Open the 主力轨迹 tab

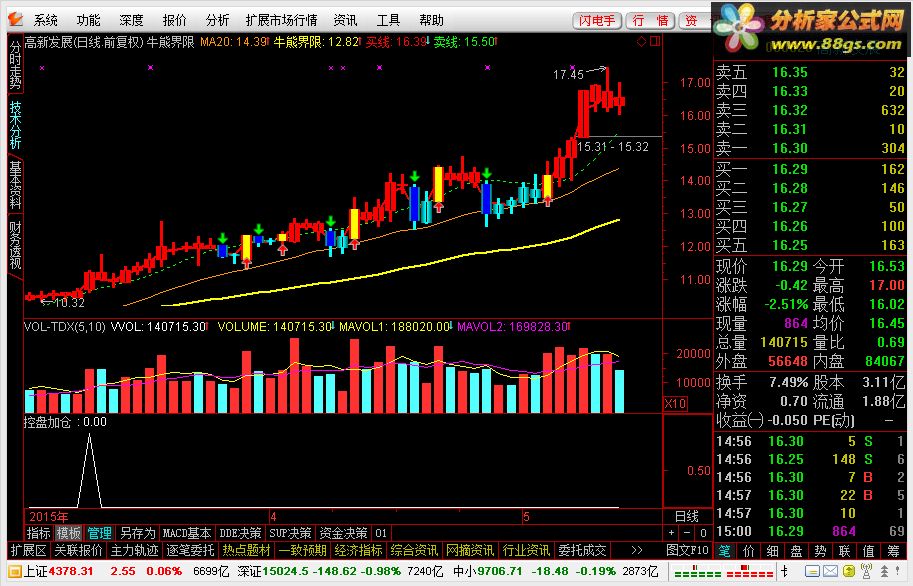pos(134,550)
